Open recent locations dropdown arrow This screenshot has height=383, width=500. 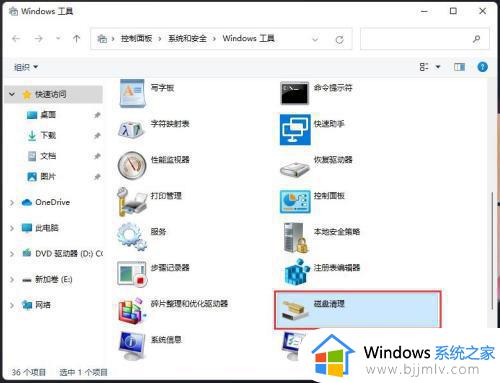click(58, 39)
